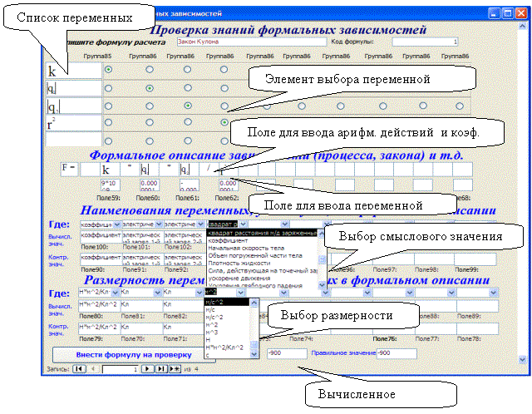Open the 'коэффици' combo box arrow
The height and width of the screenshot is (414, 532).
coord(117,224)
